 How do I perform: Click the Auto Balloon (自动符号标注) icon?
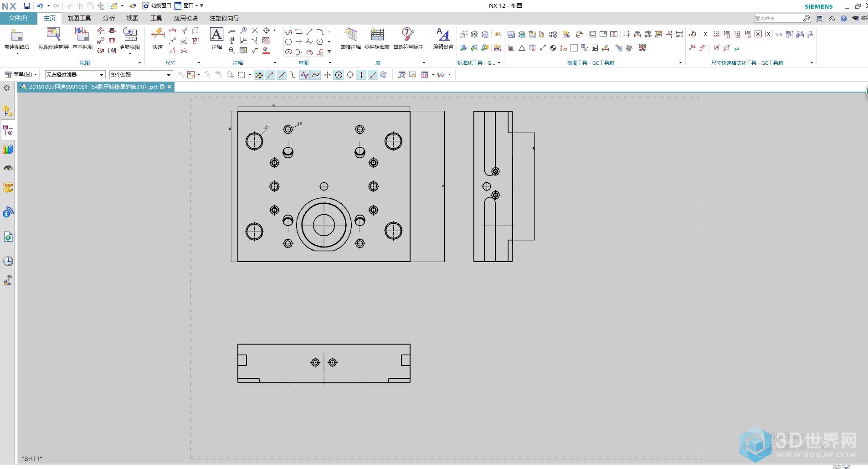[x=408, y=35]
